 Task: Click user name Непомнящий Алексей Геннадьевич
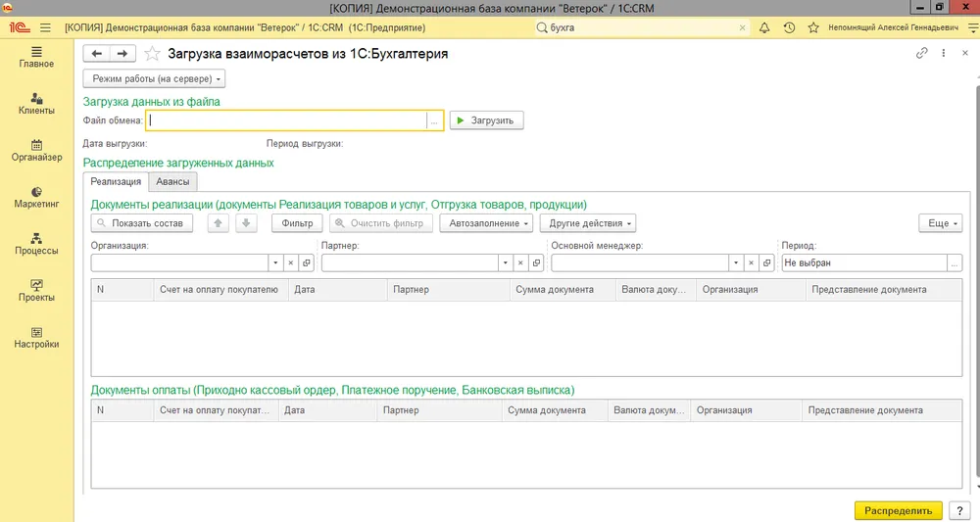coord(893,27)
